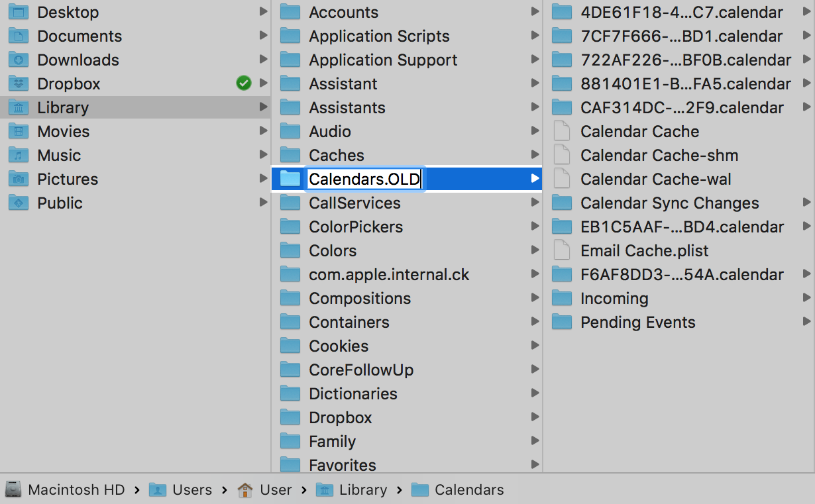Click the Accounts folder icon
Viewport: 815px width, 504px height.
tap(290, 12)
